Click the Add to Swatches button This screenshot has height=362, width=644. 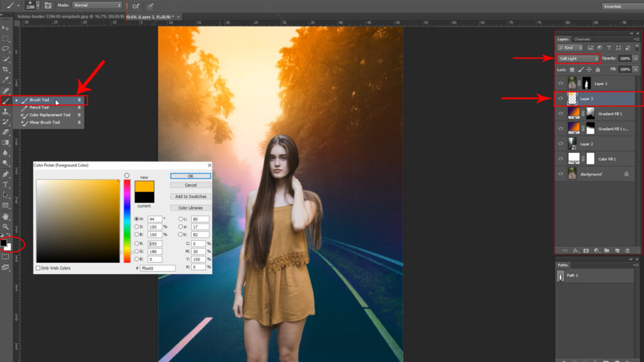pos(190,196)
